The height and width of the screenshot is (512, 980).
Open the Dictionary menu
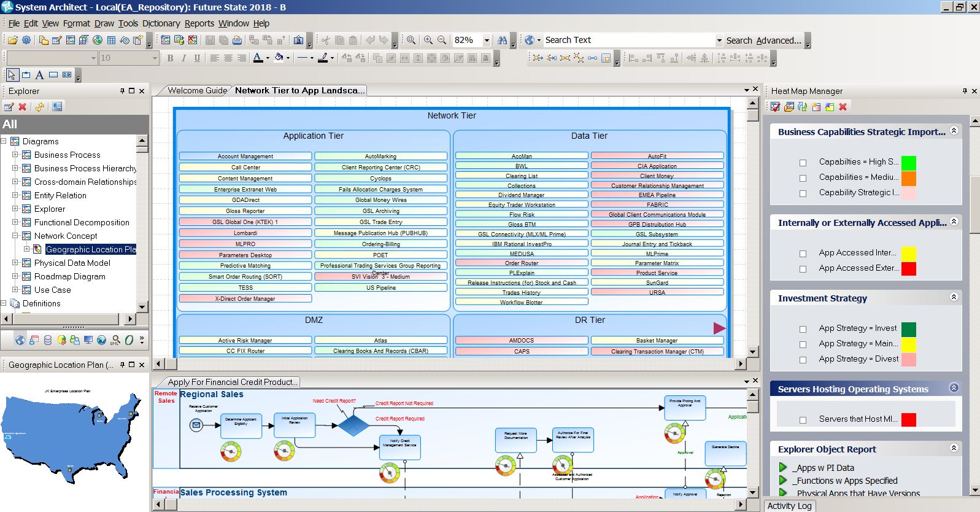click(x=161, y=23)
